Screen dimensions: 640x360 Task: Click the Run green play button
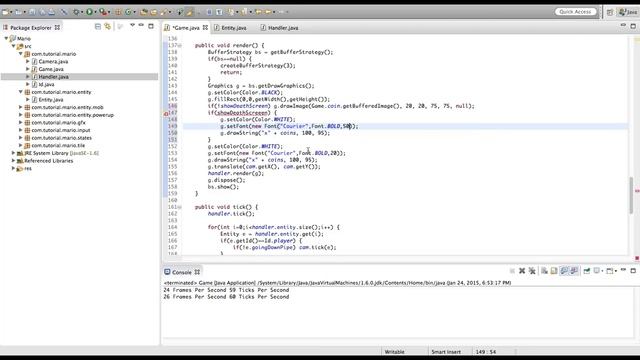[89, 12]
